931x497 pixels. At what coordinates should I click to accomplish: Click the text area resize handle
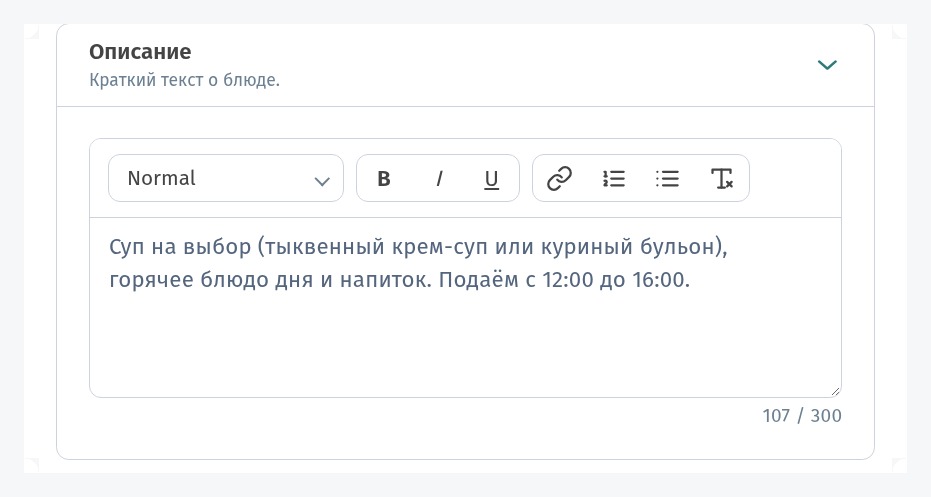click(835, 391)
